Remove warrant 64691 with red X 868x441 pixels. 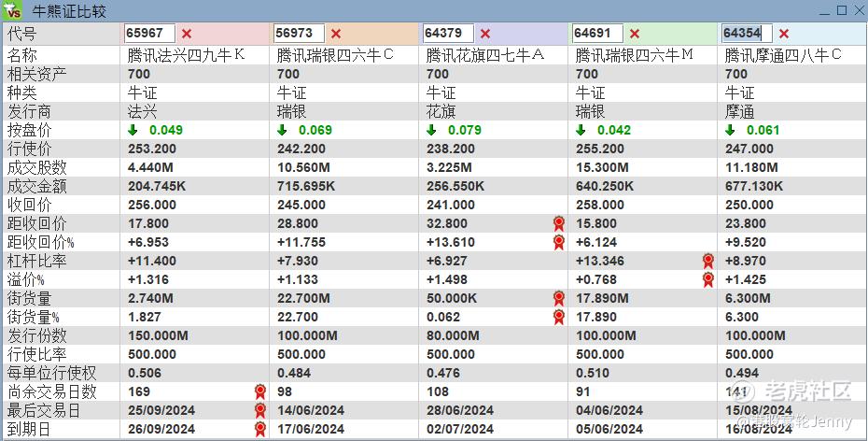coord(635,34)
